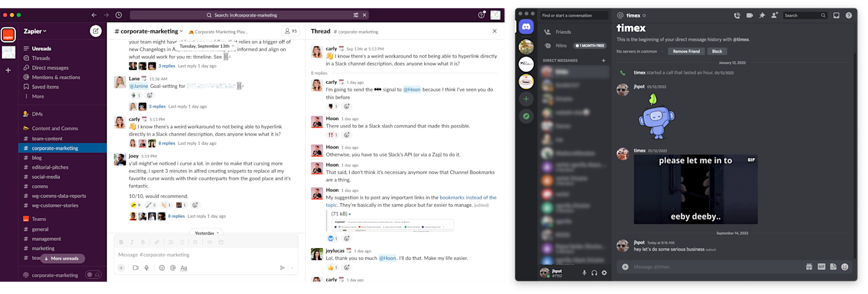Add friends to the DM in Discord
Viewport: 868px width, 294px height.
click(x=774, y=15)
